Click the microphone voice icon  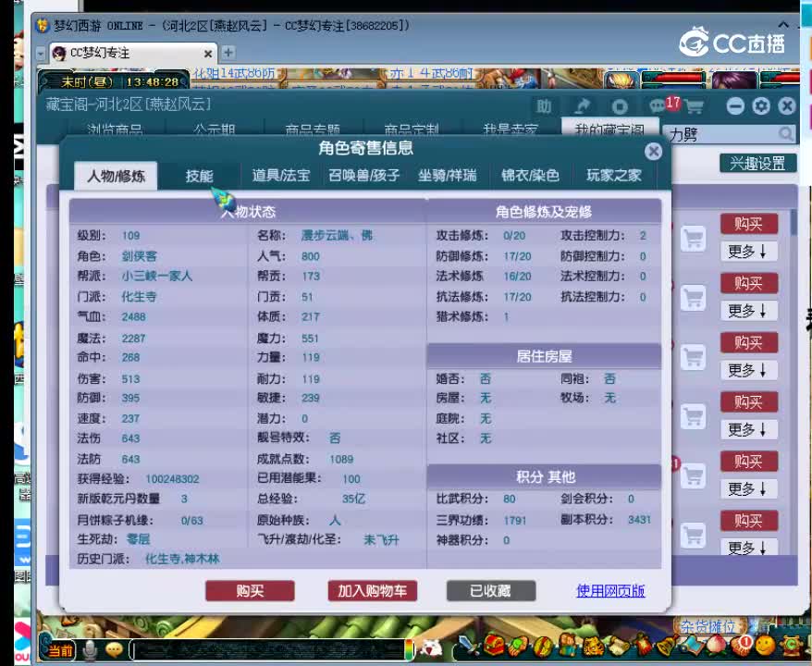[91, 649]
